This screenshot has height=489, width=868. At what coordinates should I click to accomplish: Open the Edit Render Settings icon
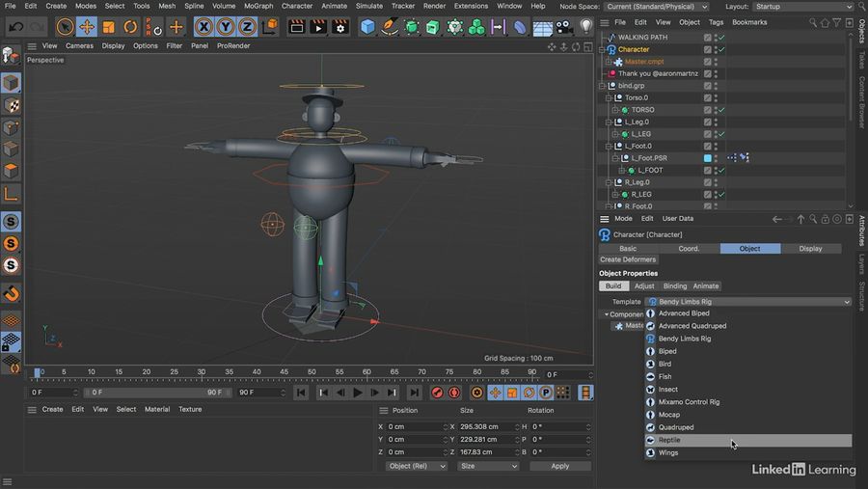(339, 27)
